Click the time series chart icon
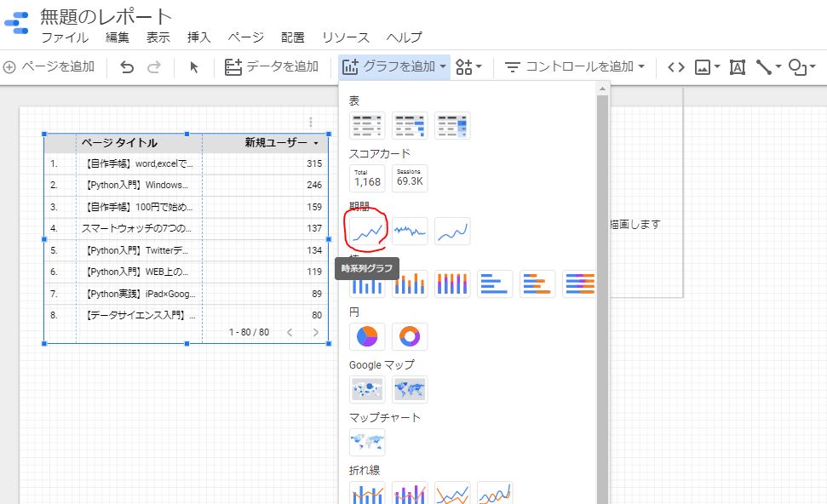This screenshot has height=504, width=827. (x=367, y=231)
